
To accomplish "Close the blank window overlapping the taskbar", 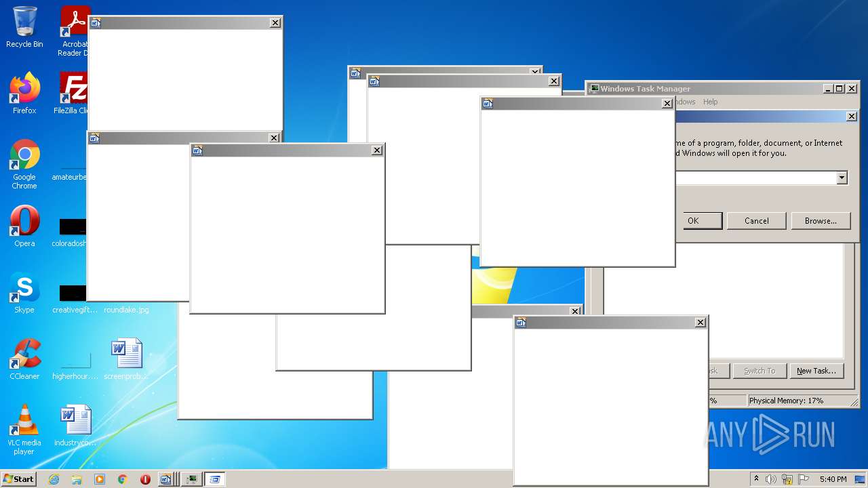I will (701, 323).
